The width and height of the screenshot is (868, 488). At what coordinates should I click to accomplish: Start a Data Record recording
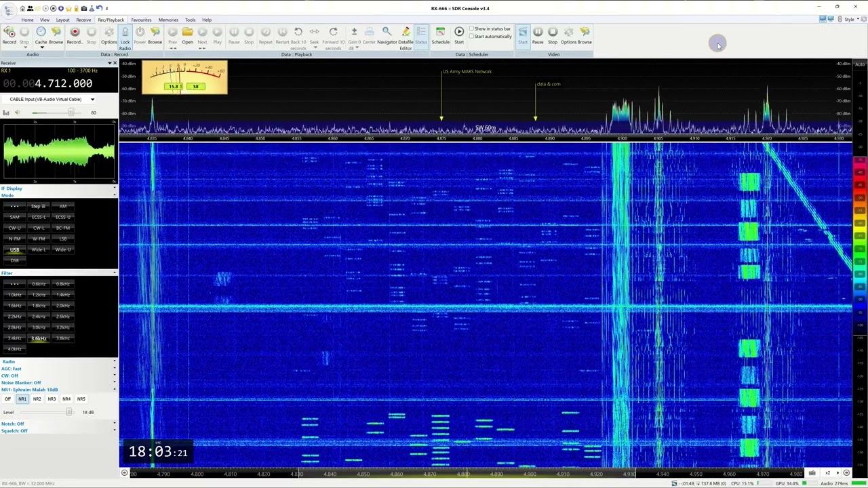[x=75, y=35]
